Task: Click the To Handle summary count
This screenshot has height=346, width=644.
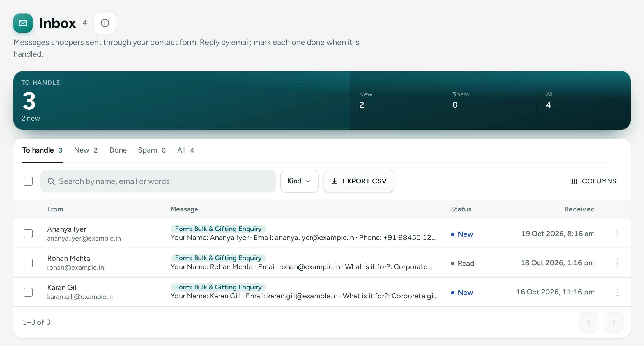Action: click(29, 101)
